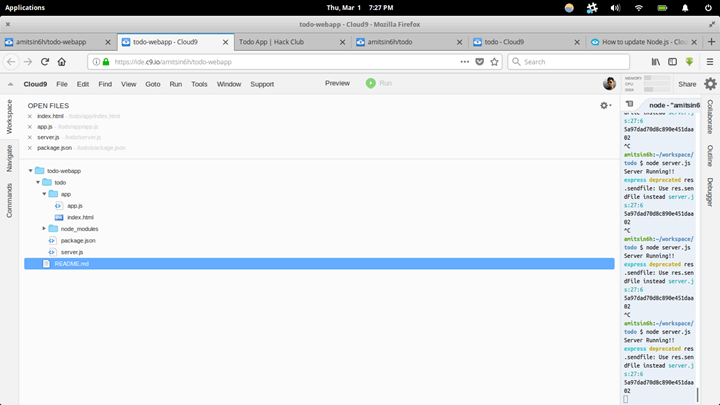The width and height of the screenshot is (720, 405).
Task: Open a new browser tab
Action: pyautogui.click(x=711, y=42)
